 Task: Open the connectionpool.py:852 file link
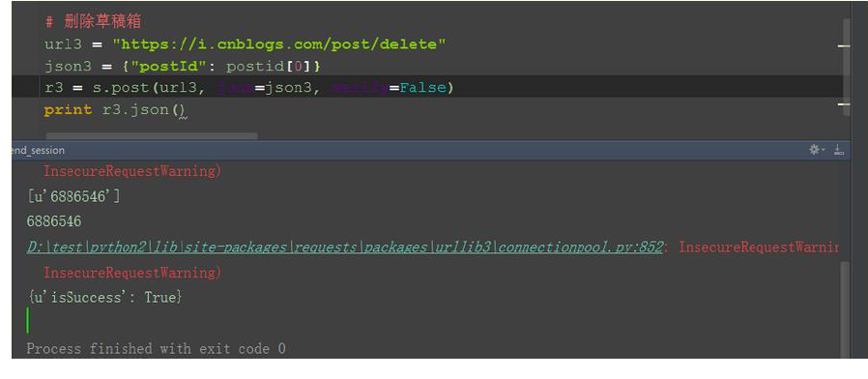click(345, 248)
